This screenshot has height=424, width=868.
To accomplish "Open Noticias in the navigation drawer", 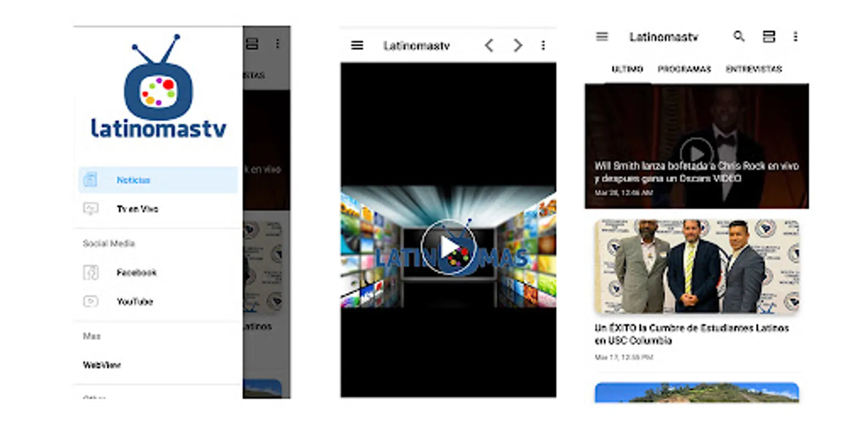I will (x=158, y=179).
